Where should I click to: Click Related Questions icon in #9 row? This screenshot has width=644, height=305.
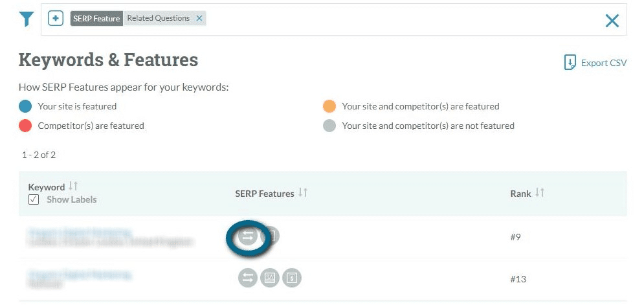(247, 237)
